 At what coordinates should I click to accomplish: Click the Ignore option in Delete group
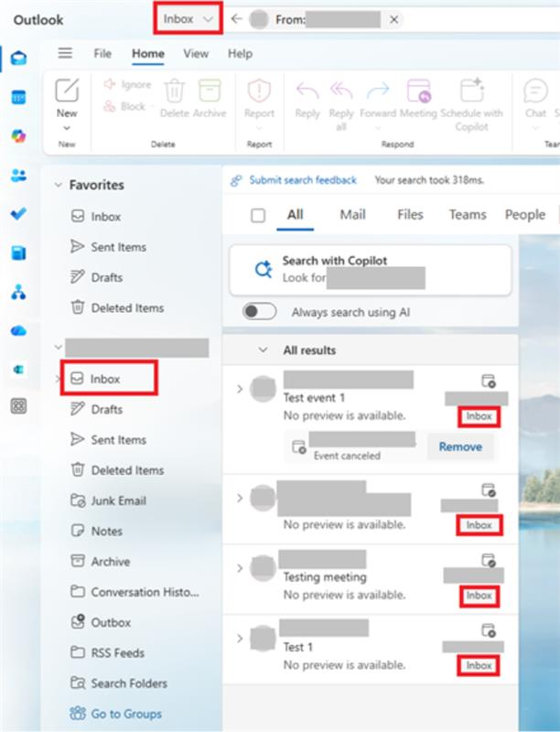tap(127, 84)
